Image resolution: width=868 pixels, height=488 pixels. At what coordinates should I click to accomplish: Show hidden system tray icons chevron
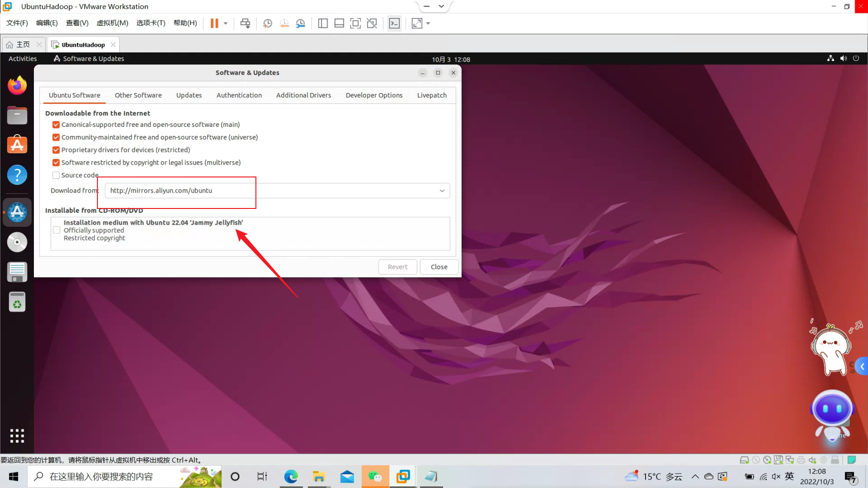695,477
